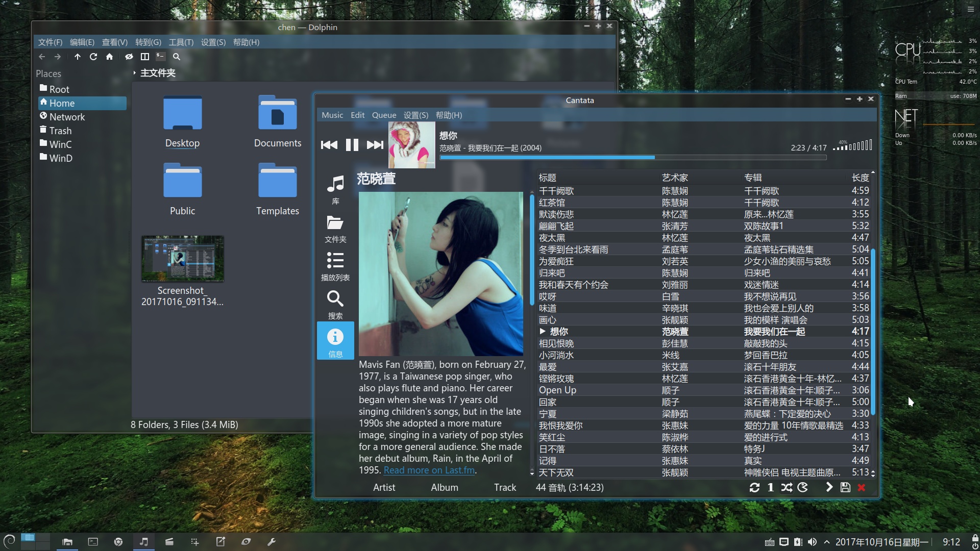Toggle single track mode
The width and height of the screenshot is (980, 551).
[770, 488]
